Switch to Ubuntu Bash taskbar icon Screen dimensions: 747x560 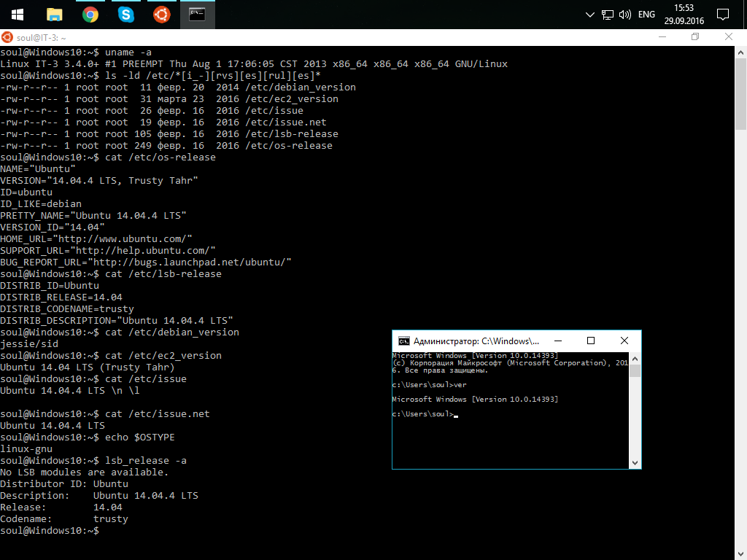click(x=161, y=15)
